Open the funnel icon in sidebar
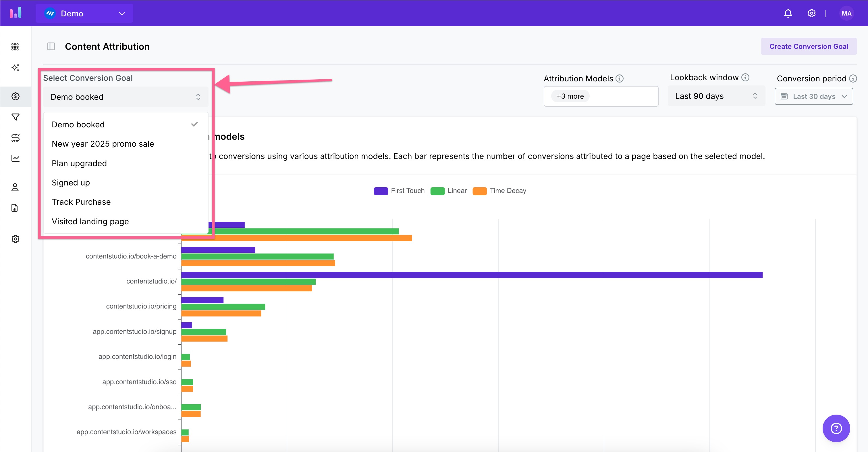The width and height of the screenshot is (868, 452). [15, 117]
